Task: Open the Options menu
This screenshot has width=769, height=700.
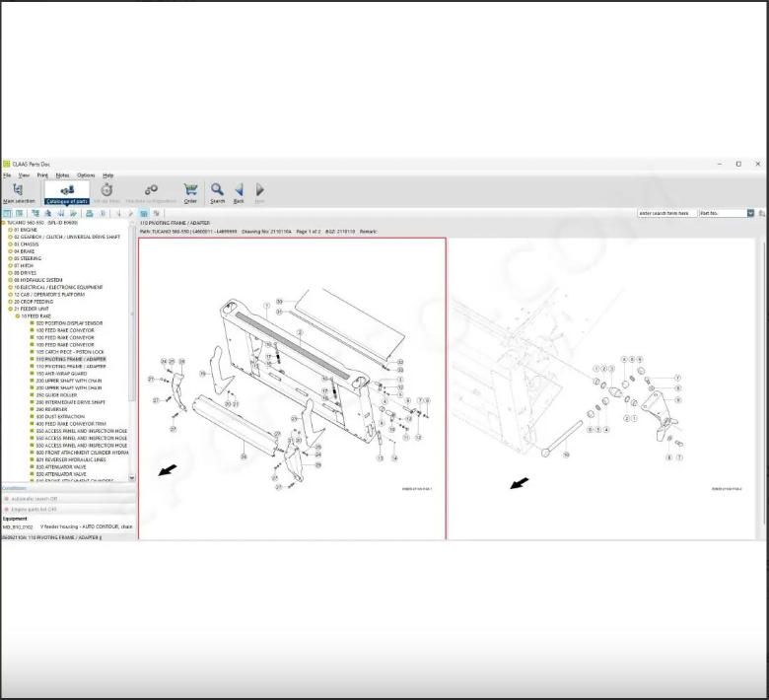Action: 86,175
